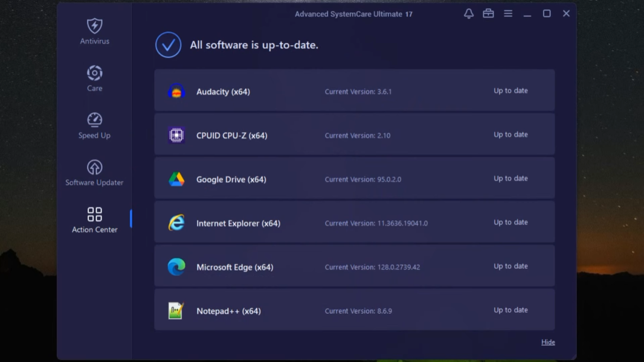
Task: Click the Care label in sidebar
Action: click(x=94, y=88)
